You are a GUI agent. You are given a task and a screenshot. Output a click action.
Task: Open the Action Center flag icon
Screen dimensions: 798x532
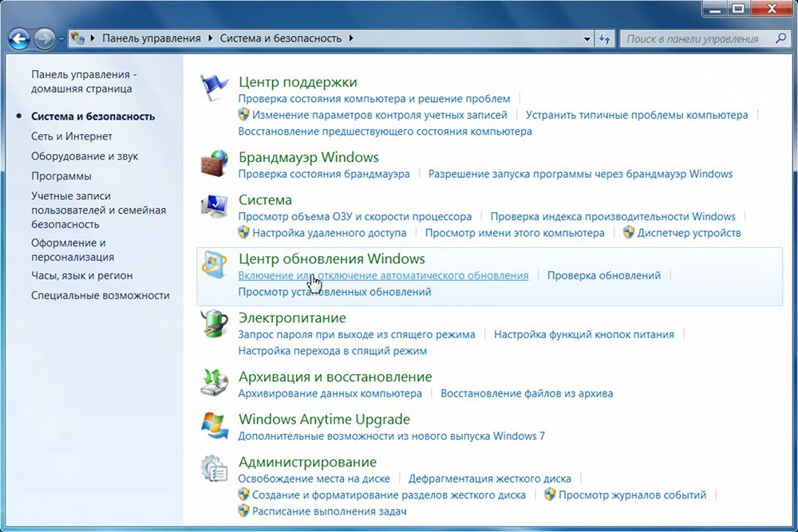pyautogui.click(x=214, y=88)
